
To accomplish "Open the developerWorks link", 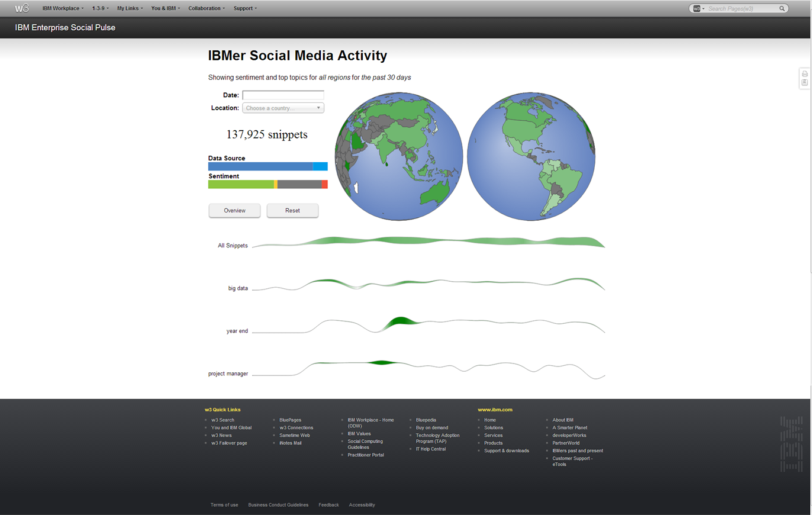I will pos(569,435).
